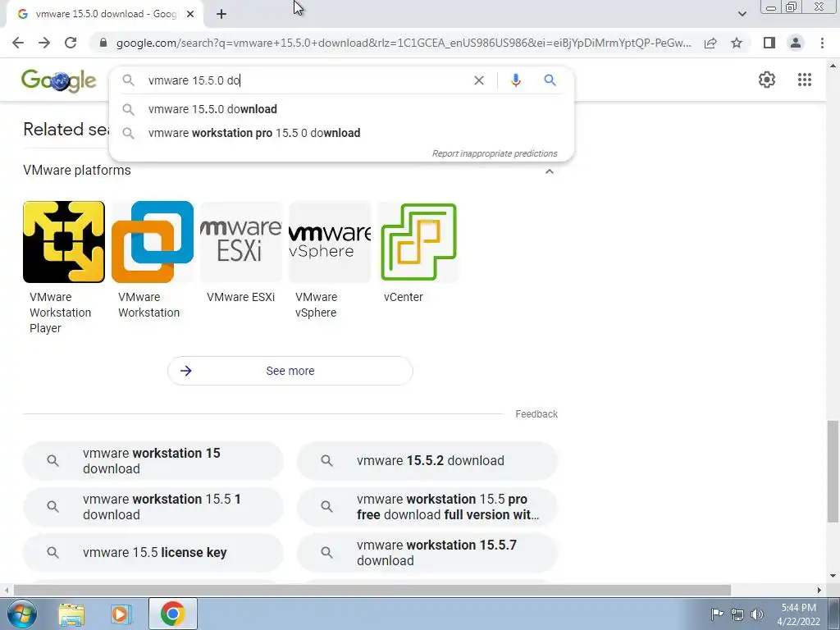Click into the Google search input field
The height and width of the screenshot is (630, 840).
tap(305, 80)
